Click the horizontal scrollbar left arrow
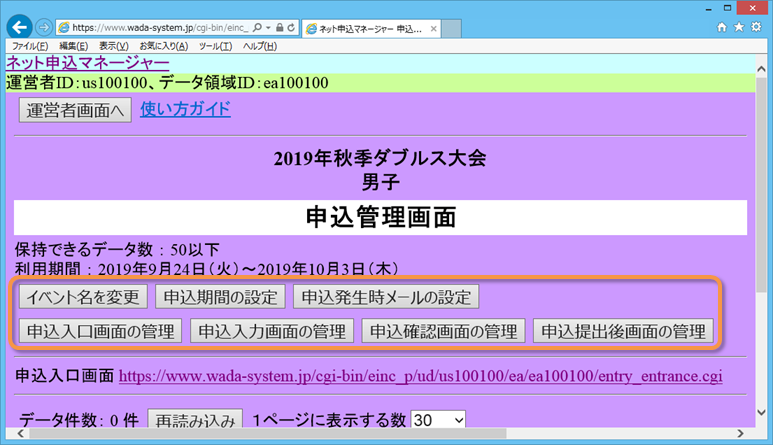 [20, 433]
